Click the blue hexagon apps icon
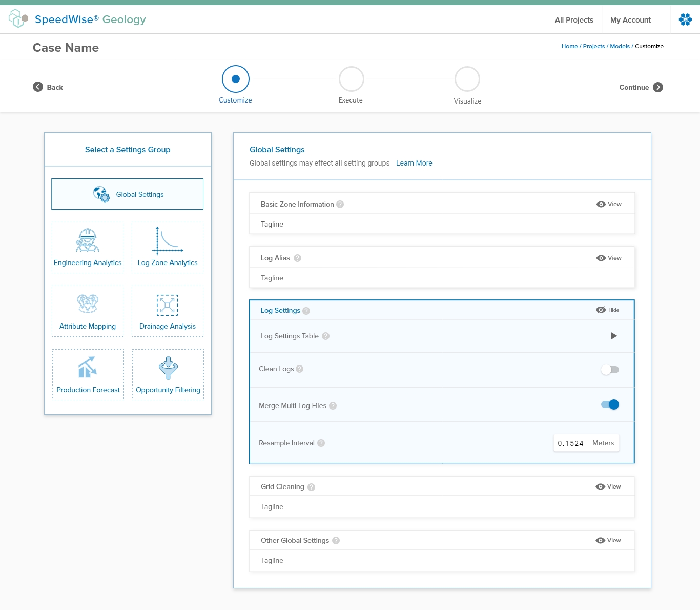 coord(685,20)
